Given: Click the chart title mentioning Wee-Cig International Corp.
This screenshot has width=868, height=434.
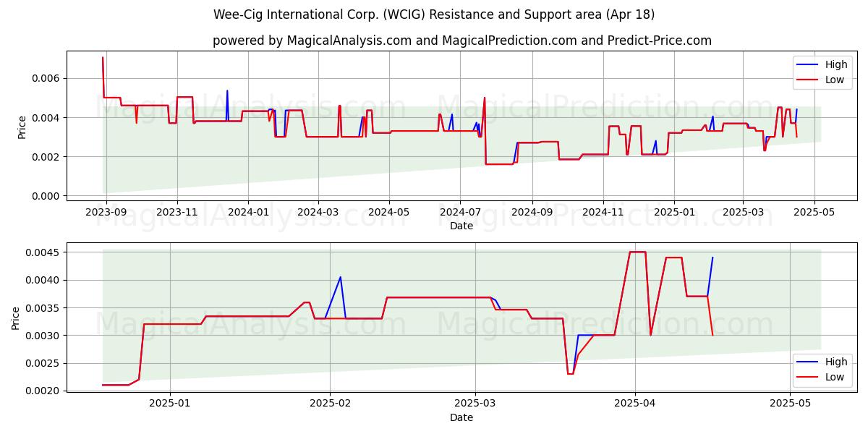Looking at the screenshot, I should tap(434, 14).
